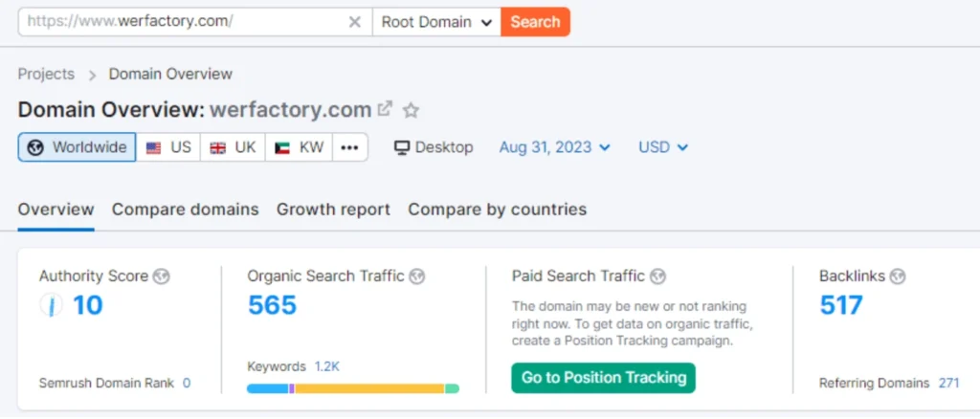This screenshot has height=419, width=980.
Task: Click globe icon beside Authority Score
Action: (x=161, y=276)
